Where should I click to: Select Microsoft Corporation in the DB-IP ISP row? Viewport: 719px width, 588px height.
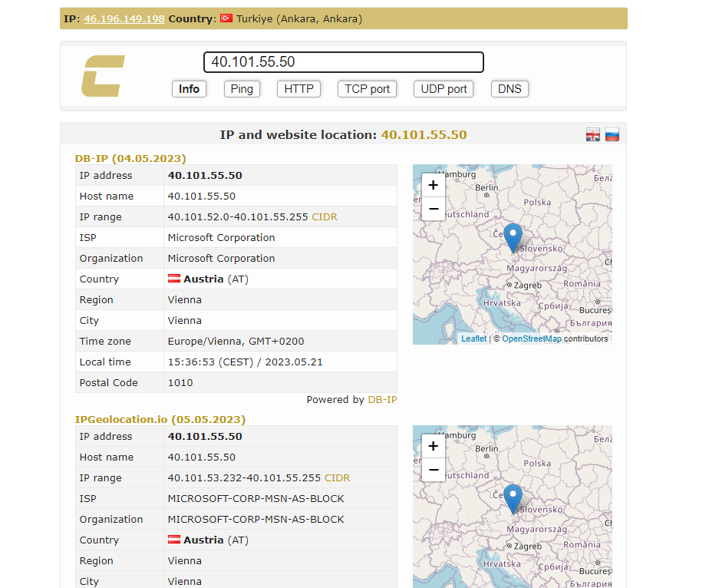click(x=221, y=238)
